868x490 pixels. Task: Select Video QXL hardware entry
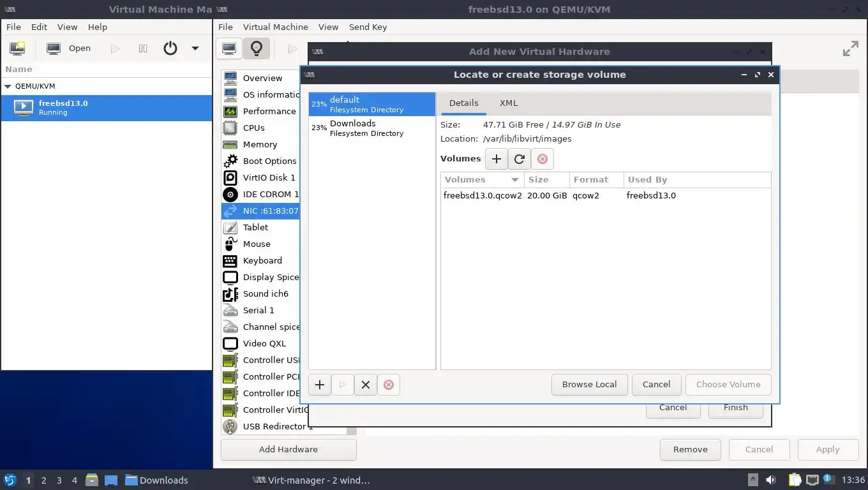pyautogui.click(x=260, y=343)
